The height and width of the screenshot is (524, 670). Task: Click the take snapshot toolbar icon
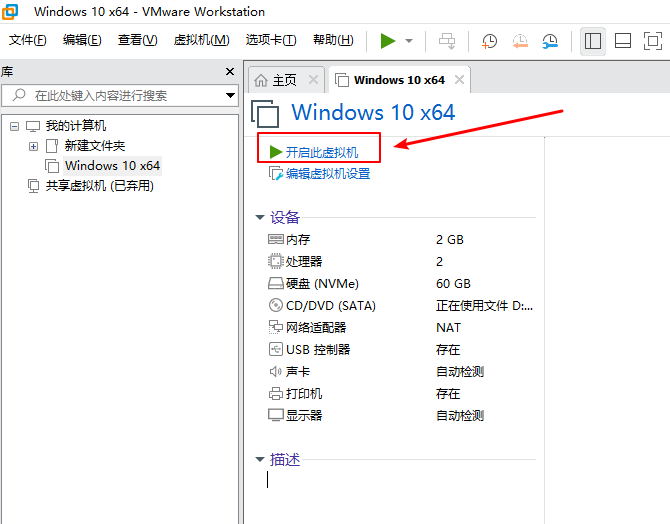(x=490, y=41)
